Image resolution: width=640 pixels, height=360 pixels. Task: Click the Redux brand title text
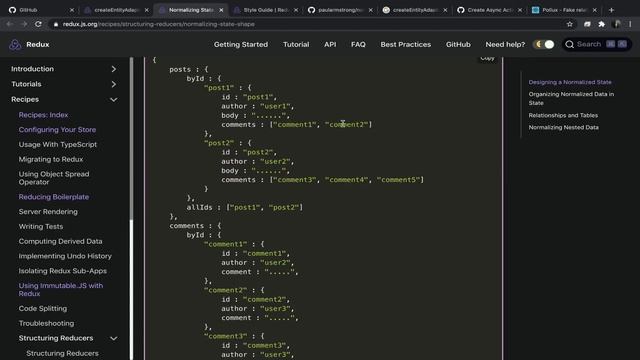(x=38, y=44)
